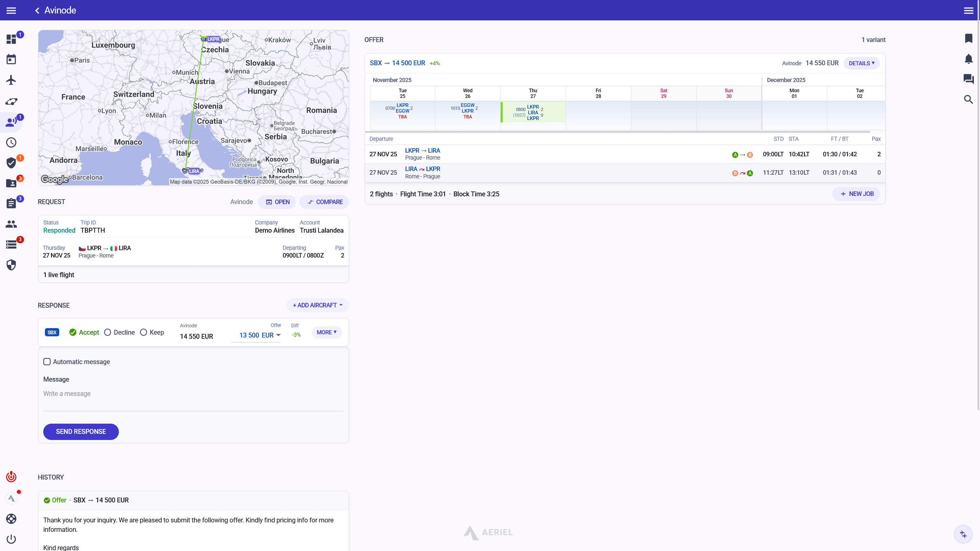Viewport: 980px width, 551px height.
Task: Open the calendar icon in sidebar
Action: click(11, 60)
